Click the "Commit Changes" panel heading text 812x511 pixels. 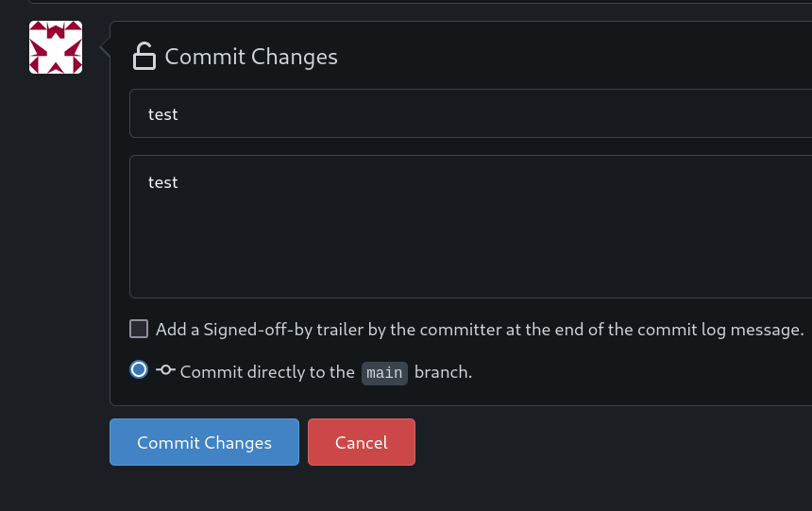[251, 57]
